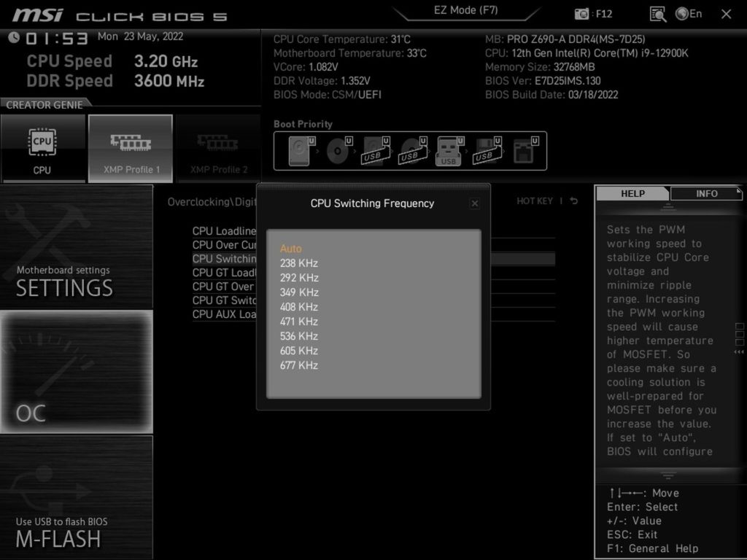Viewport: 747px width, 560px height.
Task: Select 292 KHz option
Action: (x=299, y=278)
